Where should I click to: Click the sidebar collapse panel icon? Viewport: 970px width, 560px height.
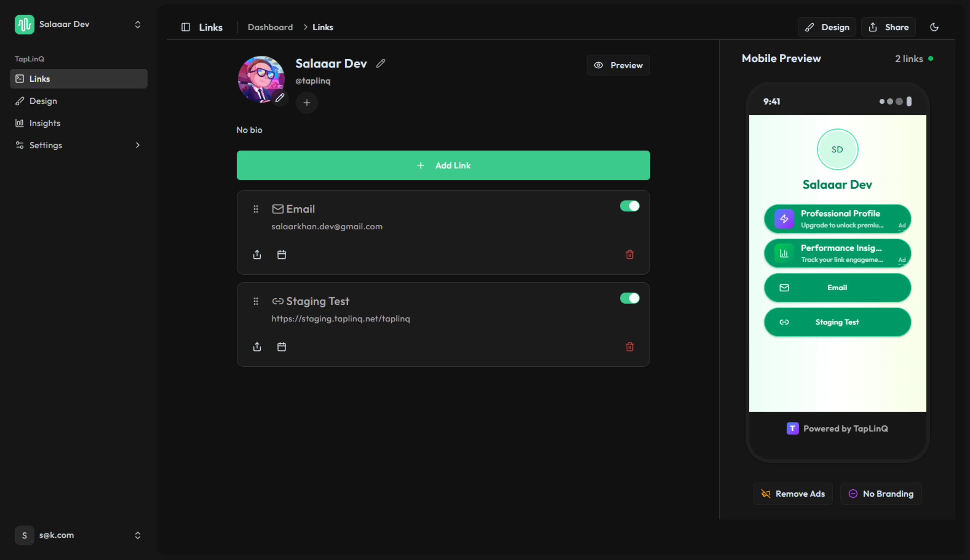(185, 27)
